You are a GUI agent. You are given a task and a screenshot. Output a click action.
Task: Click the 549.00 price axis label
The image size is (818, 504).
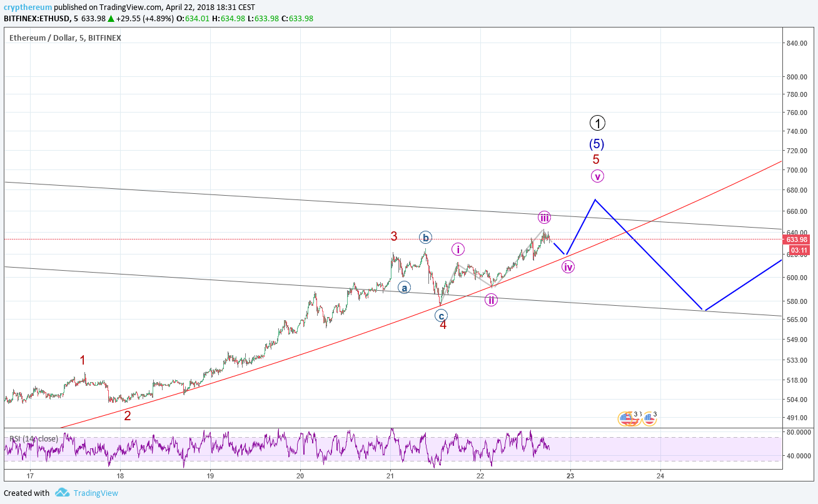(796, 340)
